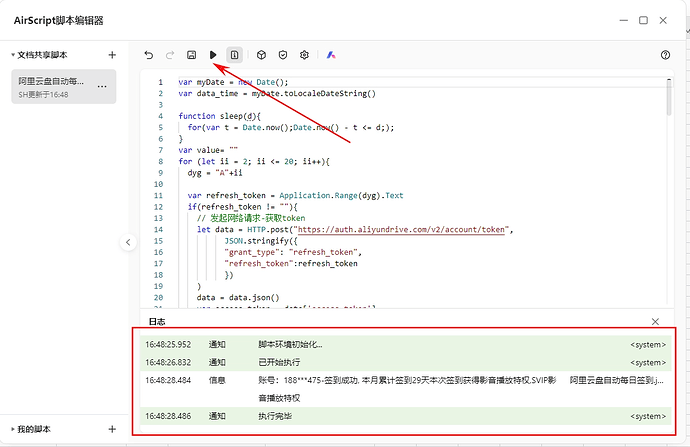Viewport: 690px width, 447px height.
Task: Open the AI assistant icon
Action: (331, 55)
